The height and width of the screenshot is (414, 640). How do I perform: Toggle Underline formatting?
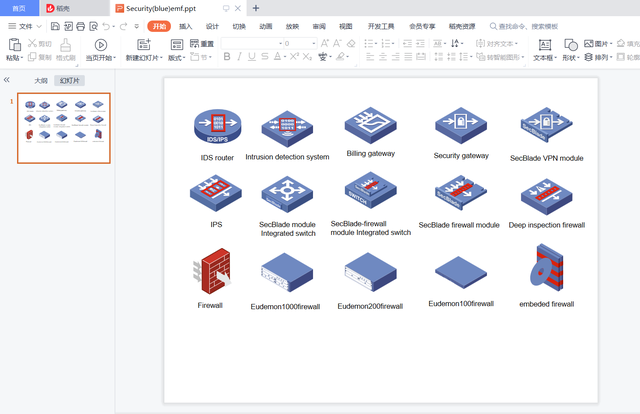252,57
